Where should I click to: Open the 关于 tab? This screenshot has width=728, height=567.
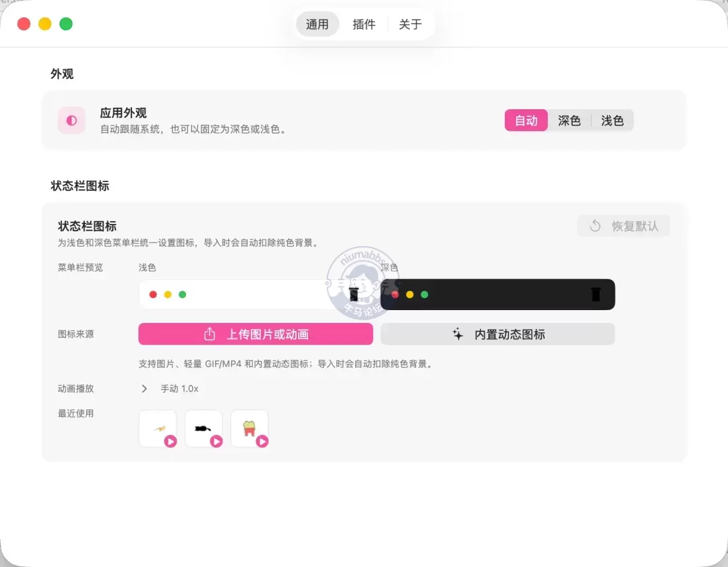[410, 24]
